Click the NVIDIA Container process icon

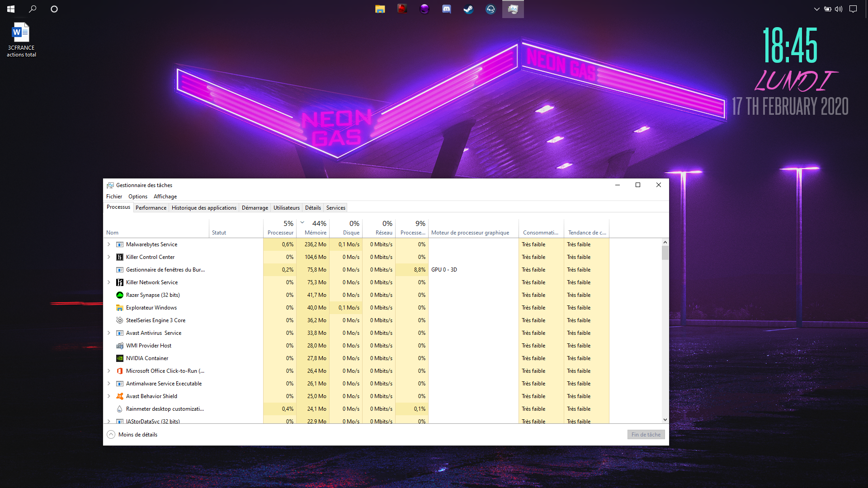tap(120, 358)
